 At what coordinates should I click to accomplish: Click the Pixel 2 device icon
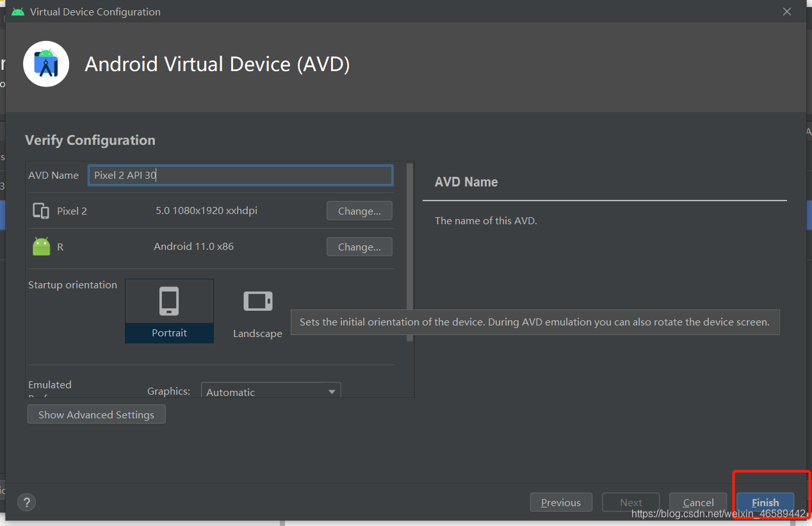[x=41, y=211]
